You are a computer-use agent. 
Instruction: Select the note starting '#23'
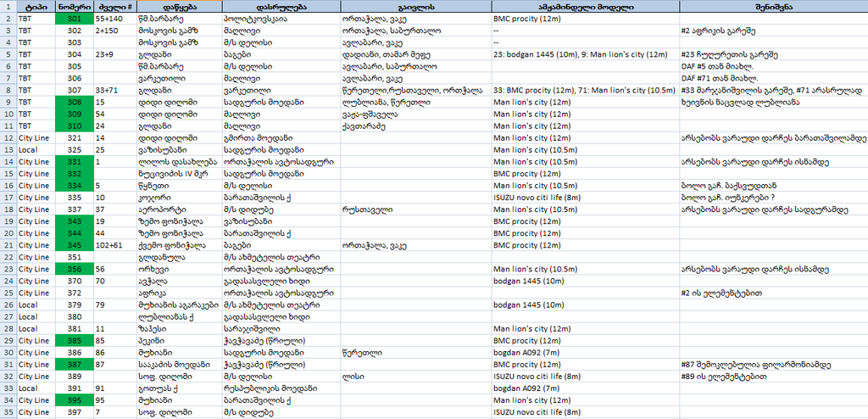[x=773, y=54]
